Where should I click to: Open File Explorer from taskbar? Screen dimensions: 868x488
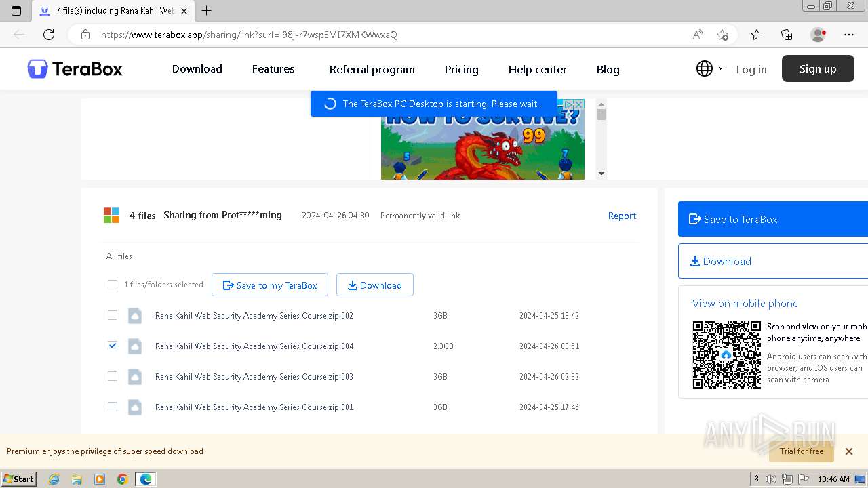point(77,479)
